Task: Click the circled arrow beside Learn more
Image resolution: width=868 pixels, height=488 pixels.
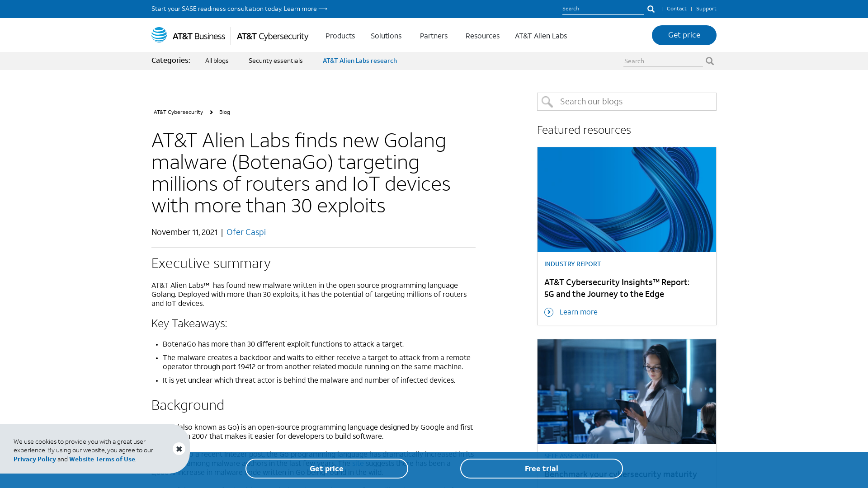Action: (549, 312)
